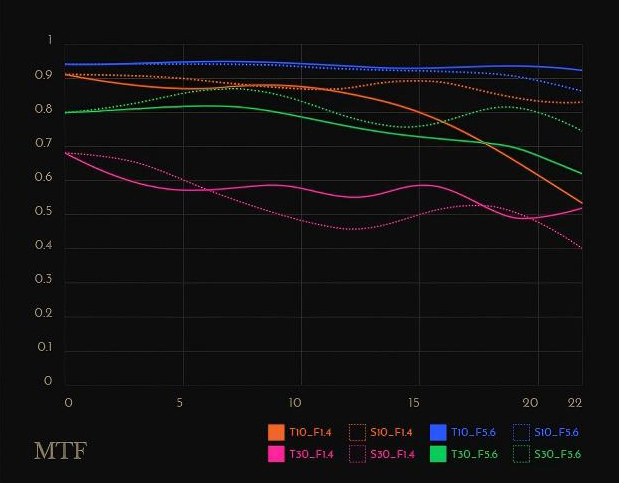Select the S10_F5.6 legend label text

(x=557, y=432)
